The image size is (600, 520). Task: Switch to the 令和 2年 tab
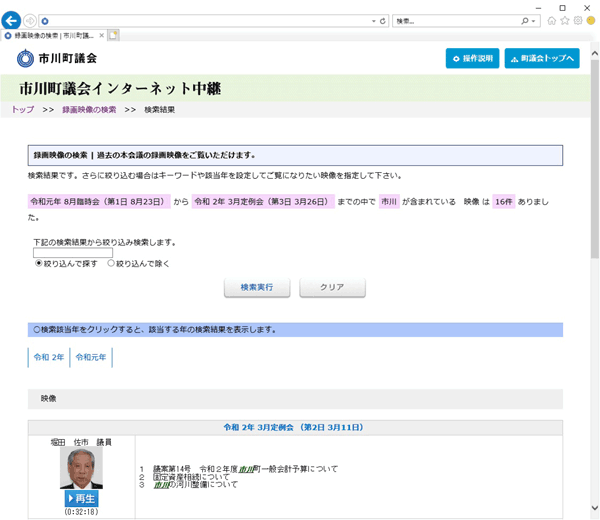(49, 357)
